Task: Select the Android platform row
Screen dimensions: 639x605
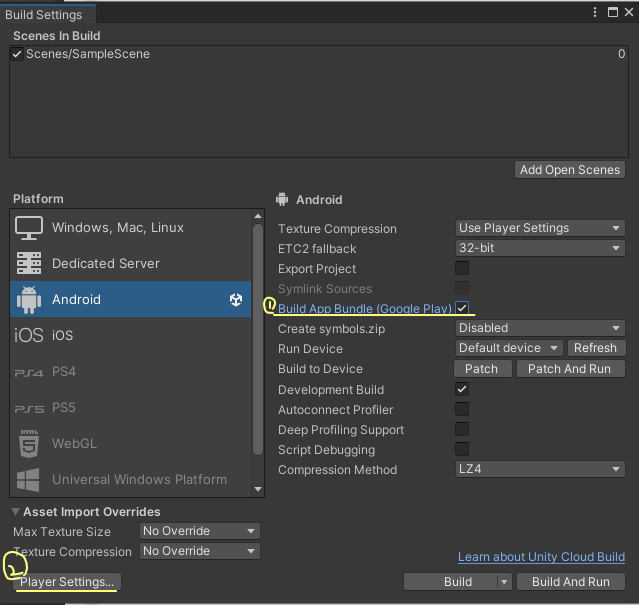Action: [130, 299]
